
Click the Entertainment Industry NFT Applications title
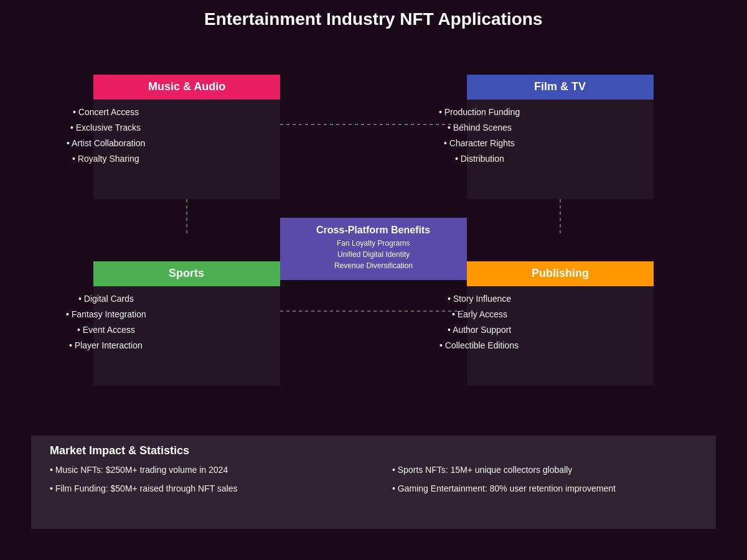(x=373, y=19)
